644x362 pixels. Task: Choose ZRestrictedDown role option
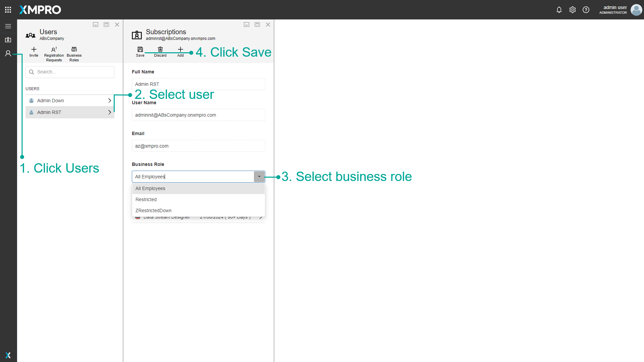coord(154,210)
